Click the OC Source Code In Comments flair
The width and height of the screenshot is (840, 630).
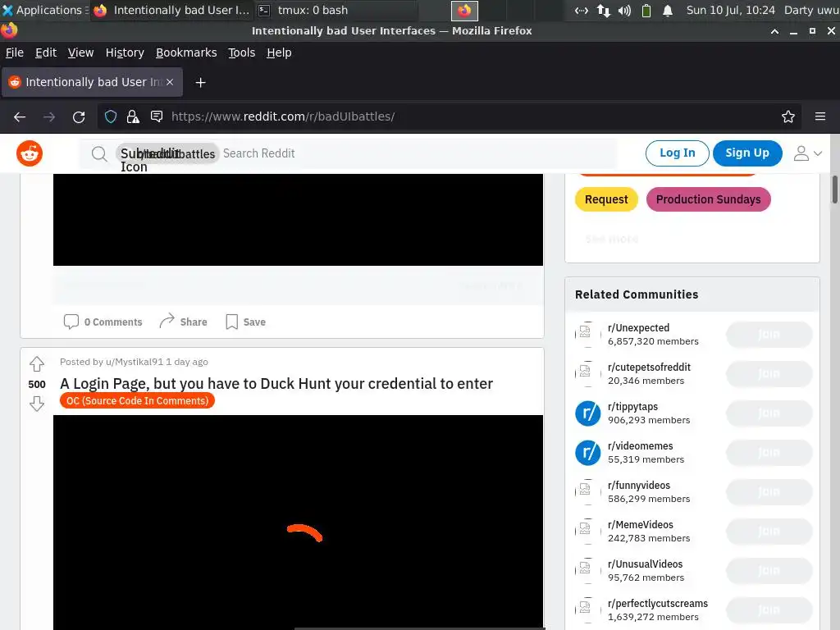[x=137, y=400]
